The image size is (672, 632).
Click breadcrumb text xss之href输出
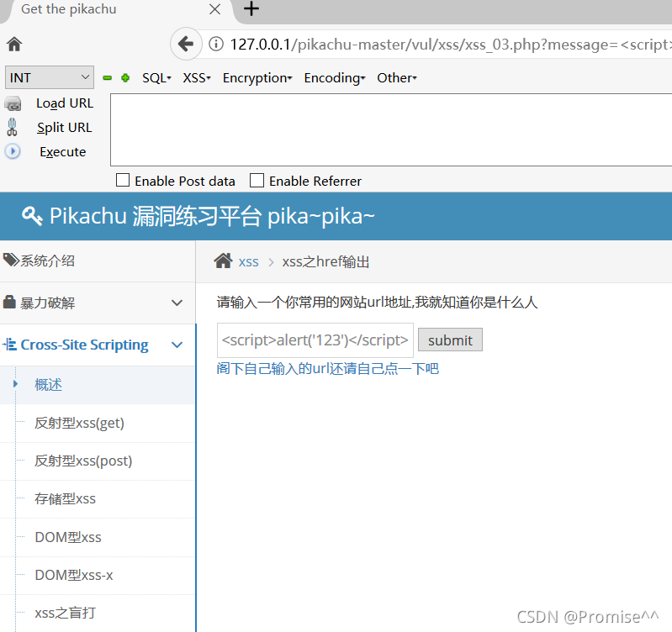point(325,261)
